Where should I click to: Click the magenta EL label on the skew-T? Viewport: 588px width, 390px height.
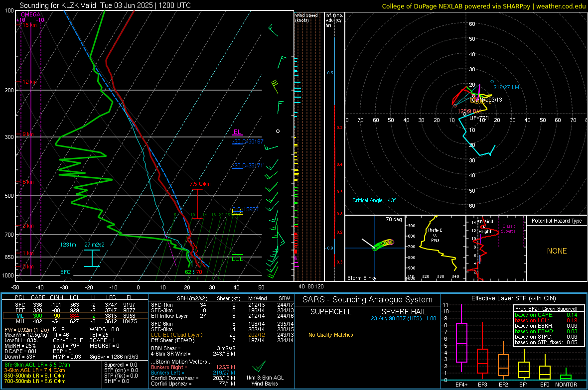[237, 132]
